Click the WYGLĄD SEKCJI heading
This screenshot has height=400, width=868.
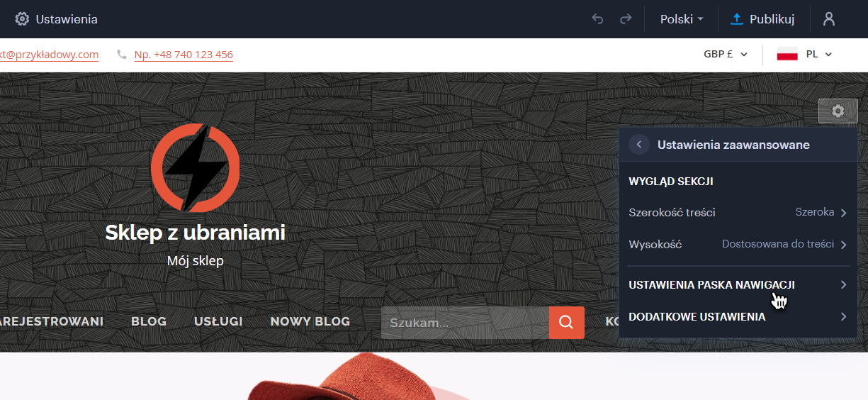(671, 182)
